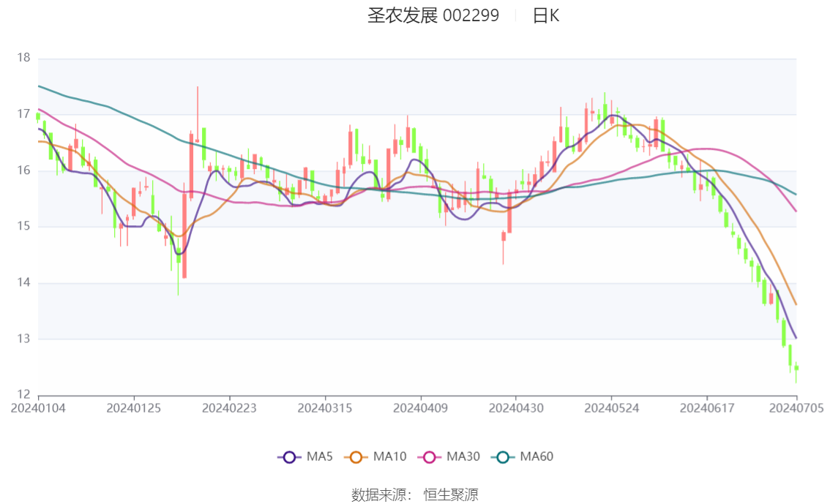The width and height of the screenshot is (830, 504).
Task: Click y-axis value 16
Action: coord(24,170)
